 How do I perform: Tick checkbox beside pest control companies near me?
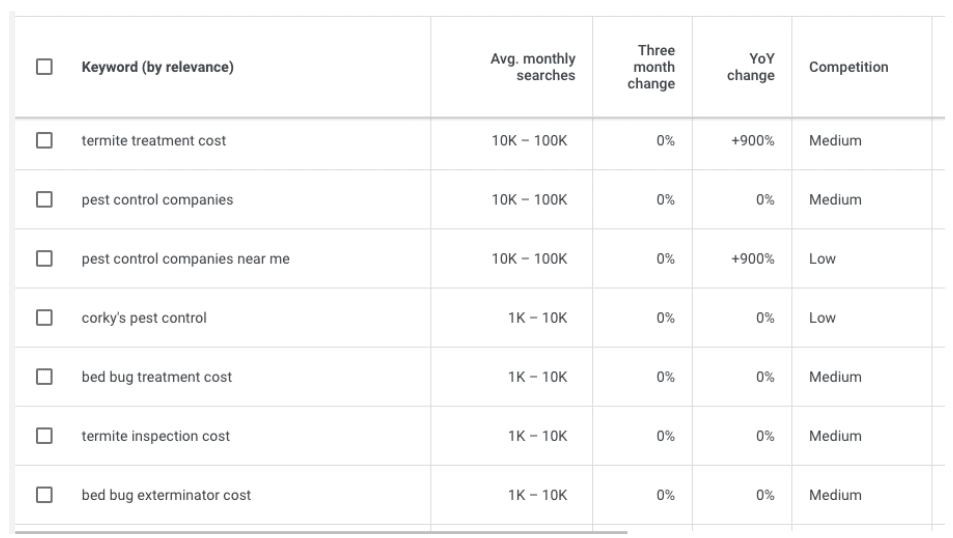point(44,259)
